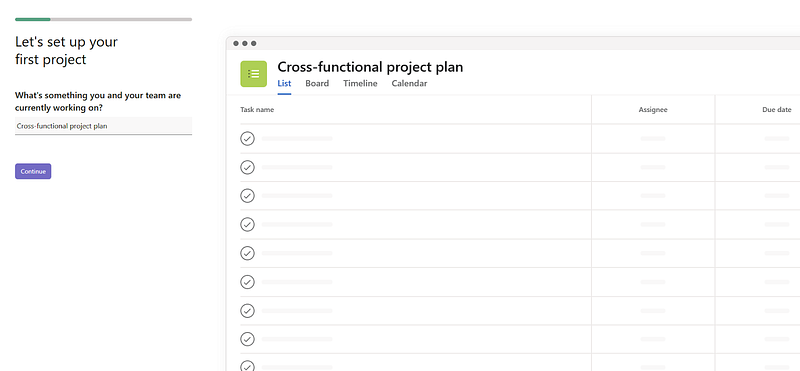
Task: Select the List tab
Action: [x=284, y=83]
